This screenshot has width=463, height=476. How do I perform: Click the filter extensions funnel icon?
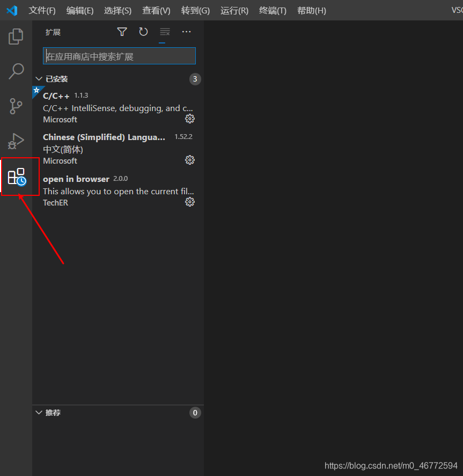pos(122,32)
